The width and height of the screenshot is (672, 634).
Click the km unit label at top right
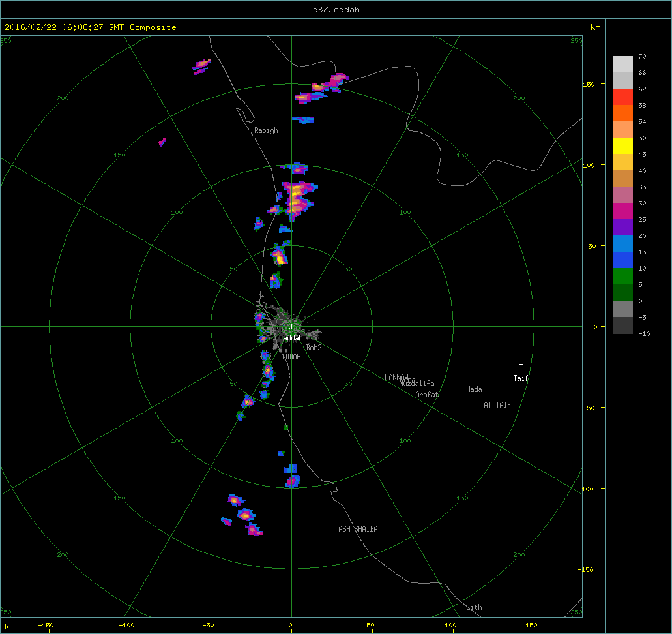(x=595, y=27)
